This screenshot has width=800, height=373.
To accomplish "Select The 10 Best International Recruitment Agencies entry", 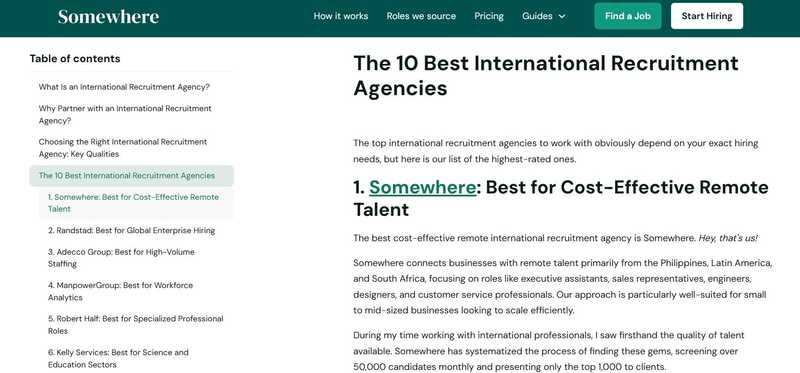I will point(132,176).
